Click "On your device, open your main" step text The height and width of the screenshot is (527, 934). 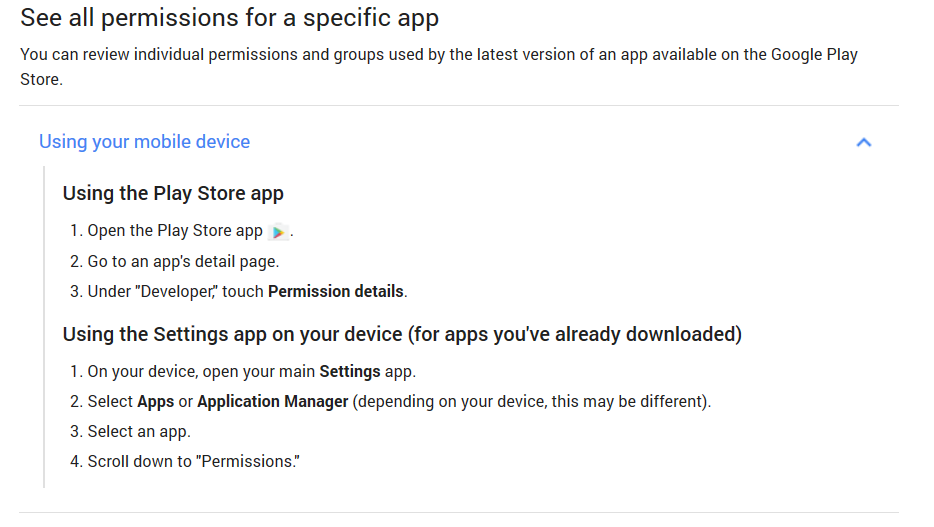point(201,372)
